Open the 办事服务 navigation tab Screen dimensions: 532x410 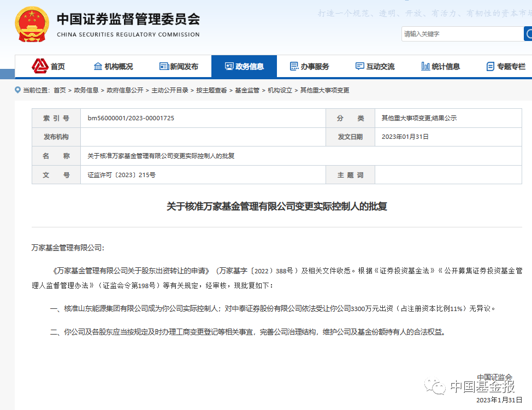[310, 66]
